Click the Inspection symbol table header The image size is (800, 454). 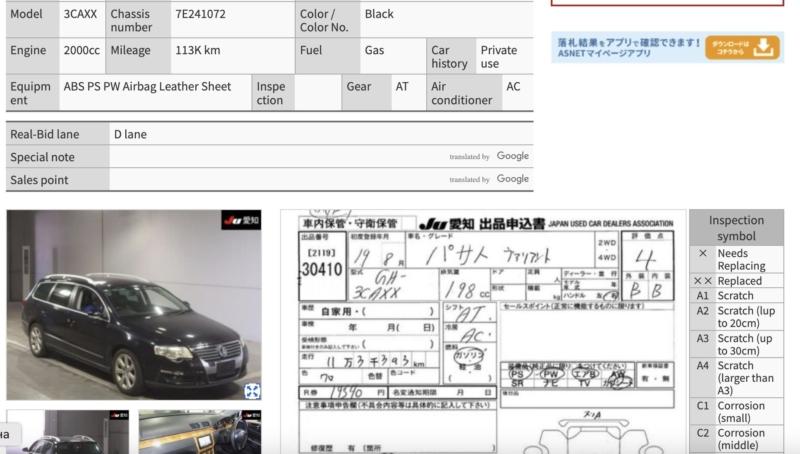point(736,228)
